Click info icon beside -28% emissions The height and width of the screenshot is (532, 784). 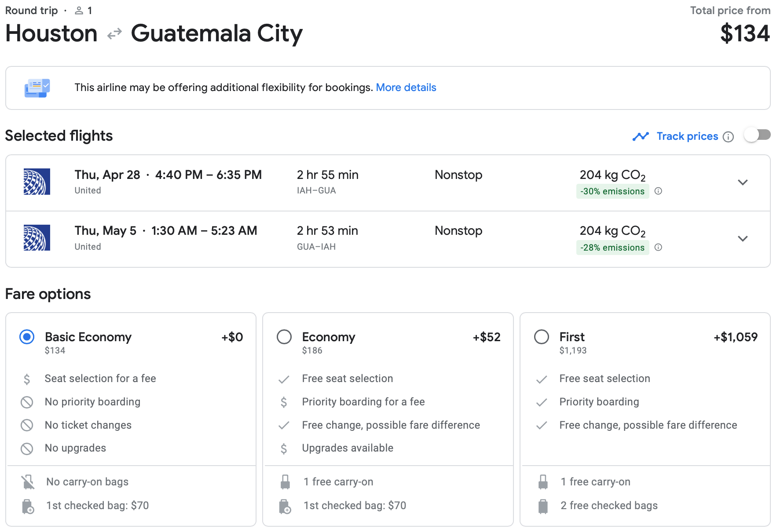tap(658, 247)
